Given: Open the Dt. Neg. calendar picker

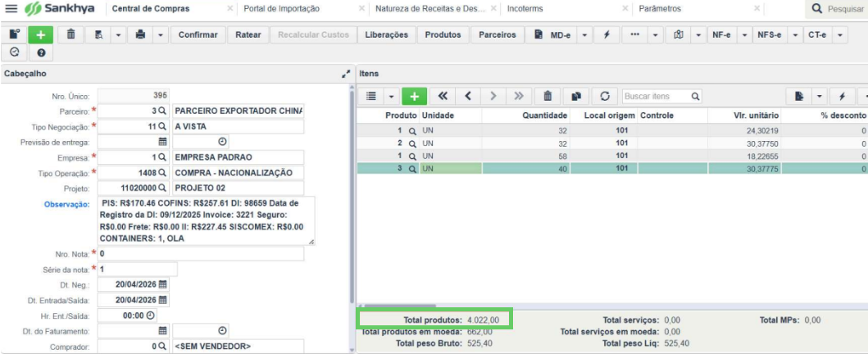Looking at the screenshot, I should [x=163, y=285].
